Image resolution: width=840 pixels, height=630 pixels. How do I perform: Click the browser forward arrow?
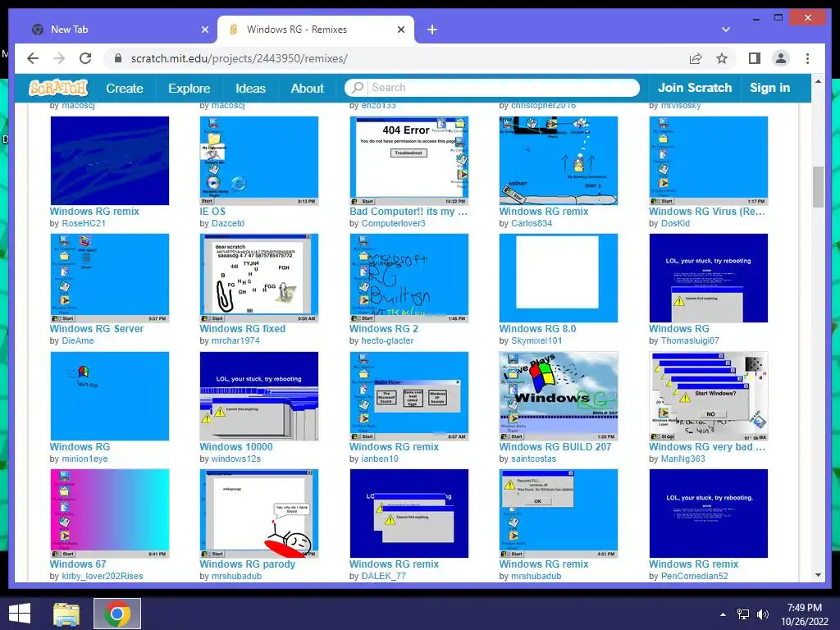(59, 58)
